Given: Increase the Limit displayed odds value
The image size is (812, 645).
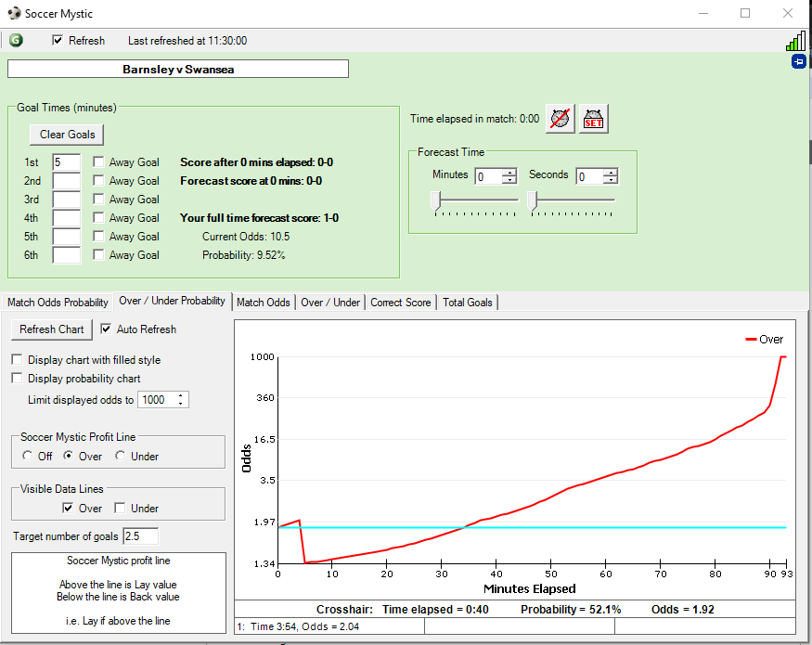Looking at the screenshot, I should pos(180,396).
